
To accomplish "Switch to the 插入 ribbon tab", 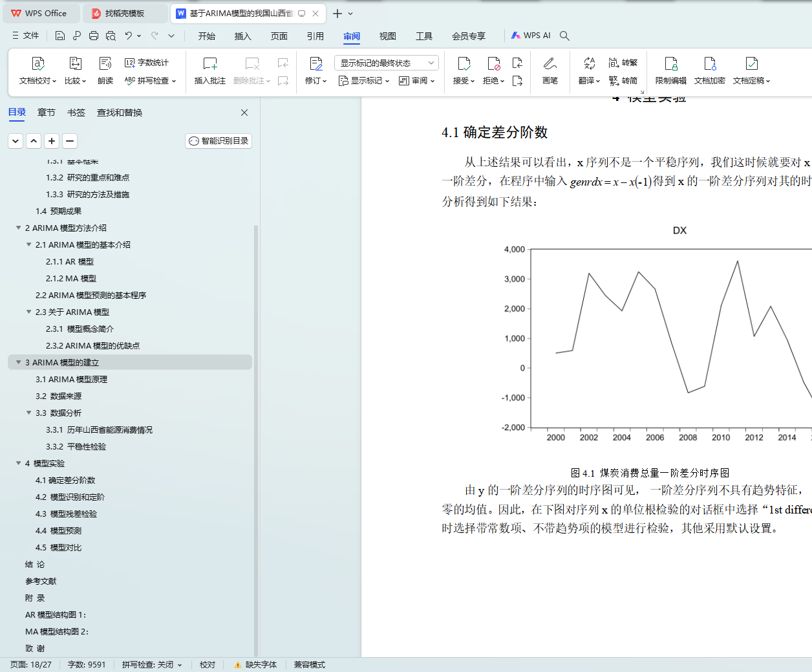I will click(x=243, y=36).
